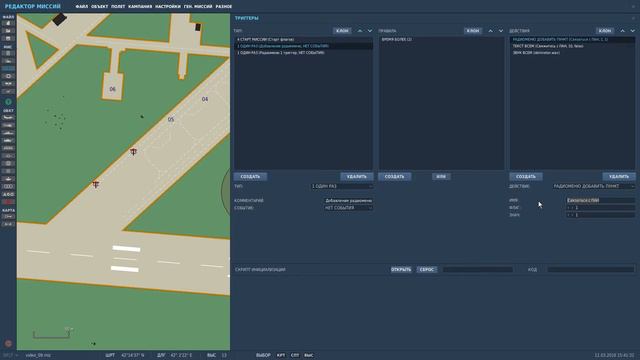
Task: Move trigger down with arrow in ТИП column
Action: [x=370, y=31]
